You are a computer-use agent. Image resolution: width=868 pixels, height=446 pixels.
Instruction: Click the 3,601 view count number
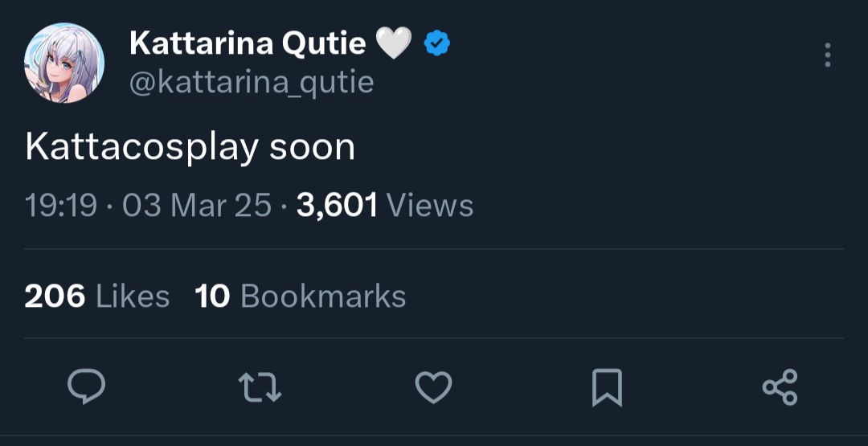coord(337,206)
